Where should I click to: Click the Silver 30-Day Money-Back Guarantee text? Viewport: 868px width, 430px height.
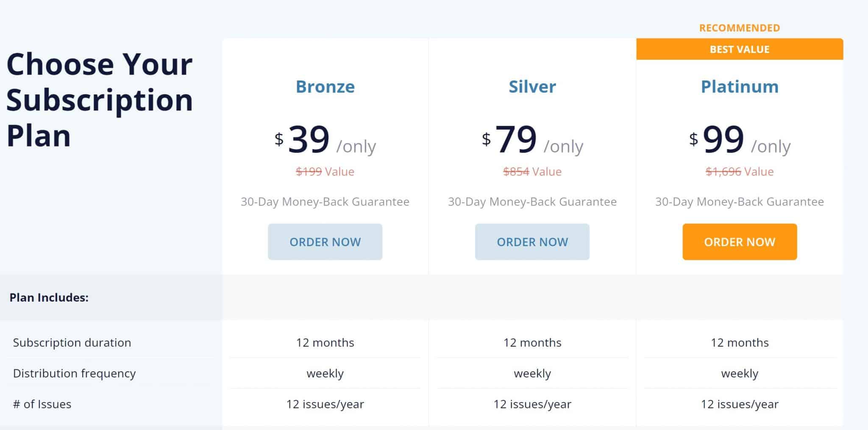[x=532, y=202]
